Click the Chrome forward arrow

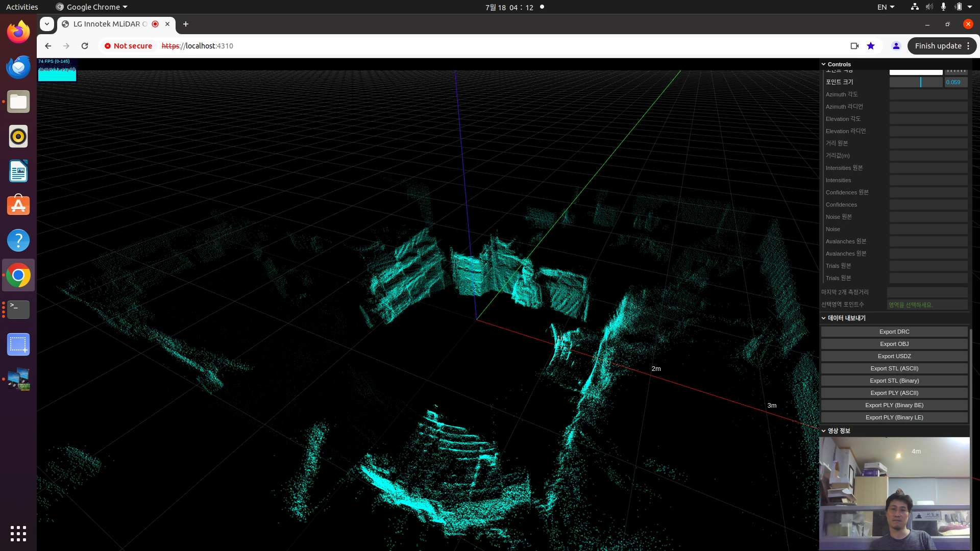point(66,46)
